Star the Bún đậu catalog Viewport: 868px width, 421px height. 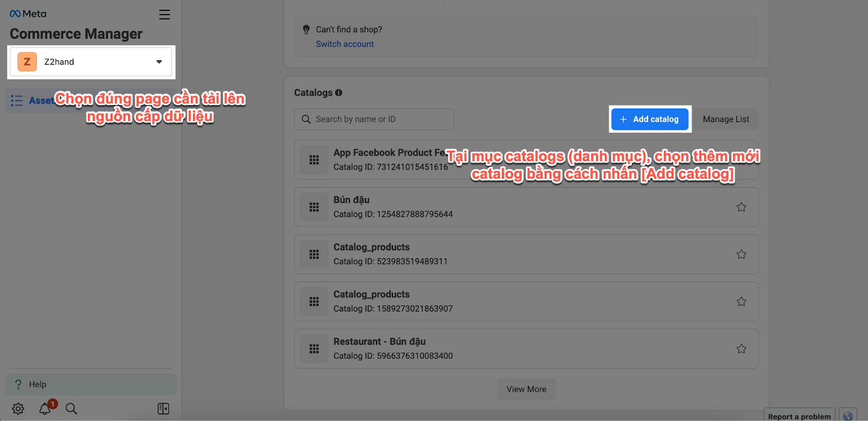click(742, 207)
